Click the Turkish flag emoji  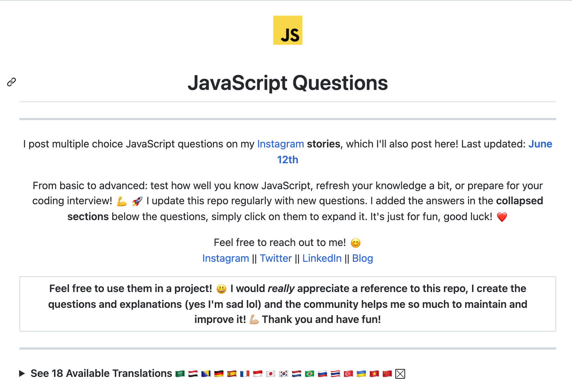point(349,374)
